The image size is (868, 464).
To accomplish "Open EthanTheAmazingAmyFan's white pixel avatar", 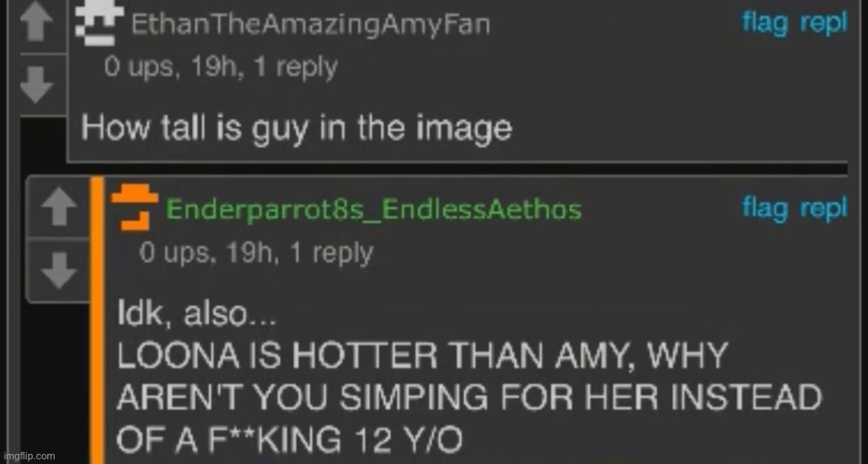I will coord(99,25).
